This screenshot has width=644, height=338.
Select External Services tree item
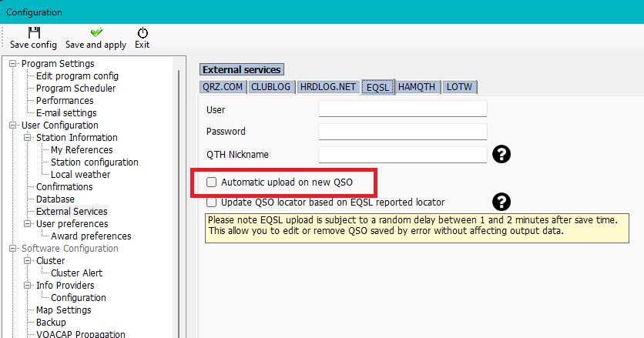(x=72, y=212)
